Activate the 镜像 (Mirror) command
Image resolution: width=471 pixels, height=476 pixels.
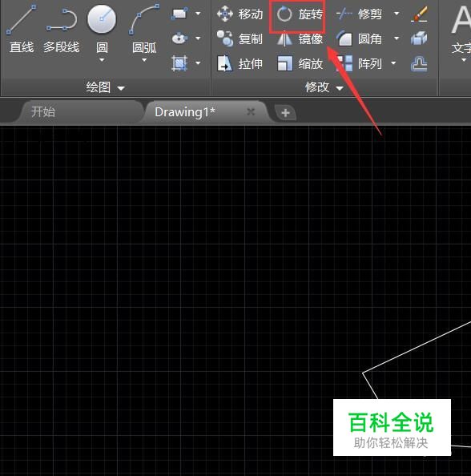tap(300, 39)
